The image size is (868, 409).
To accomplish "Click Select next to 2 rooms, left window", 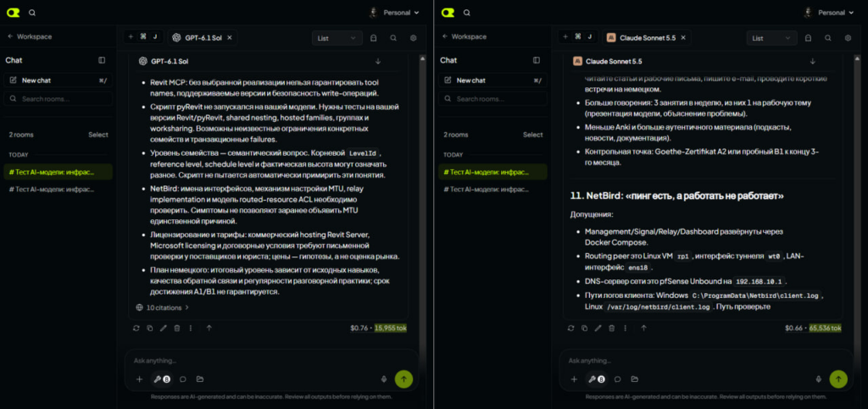I will (98, 135).
